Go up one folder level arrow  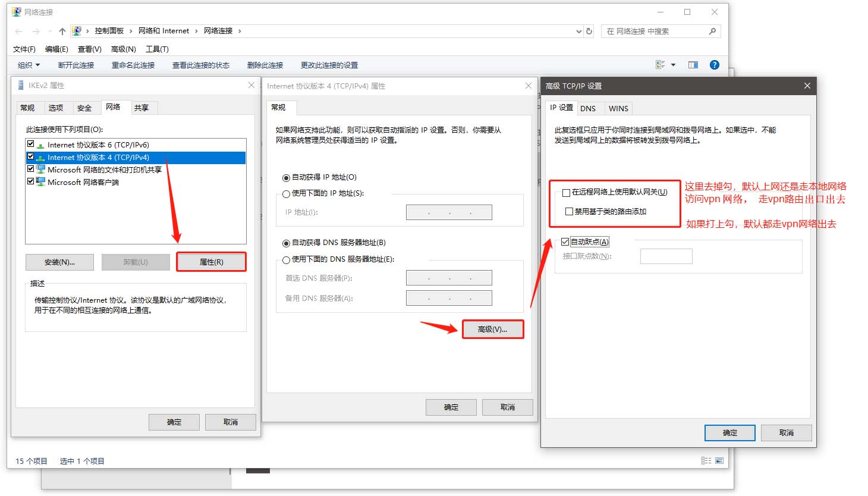(62, 32)
